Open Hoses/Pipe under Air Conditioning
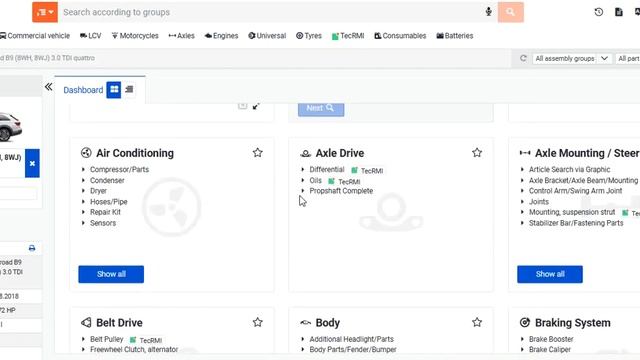 coord(109,202)
